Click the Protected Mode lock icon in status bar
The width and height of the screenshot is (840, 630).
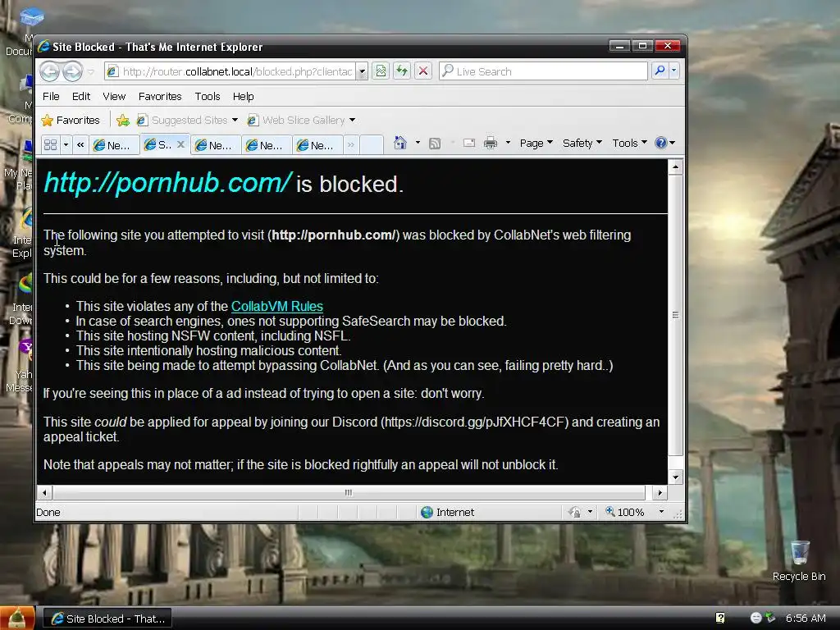tap(574, 512)
